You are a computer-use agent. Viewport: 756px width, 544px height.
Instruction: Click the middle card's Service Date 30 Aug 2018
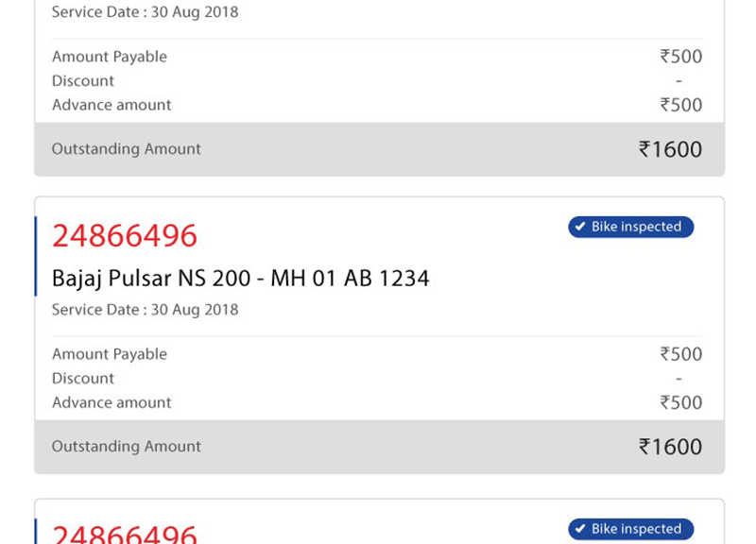146,310
